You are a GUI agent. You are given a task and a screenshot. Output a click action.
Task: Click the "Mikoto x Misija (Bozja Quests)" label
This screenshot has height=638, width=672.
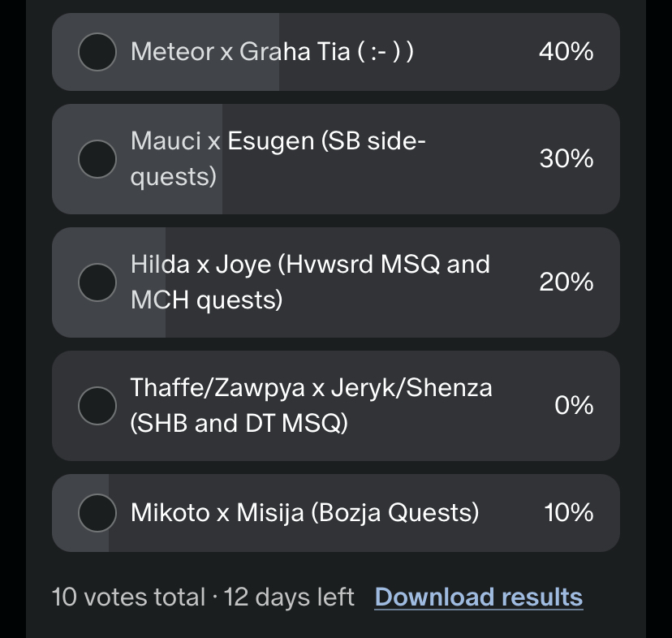304,513
